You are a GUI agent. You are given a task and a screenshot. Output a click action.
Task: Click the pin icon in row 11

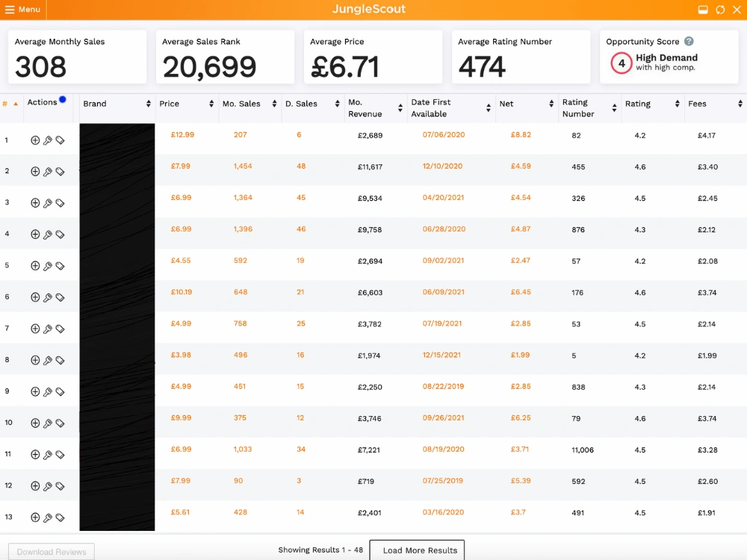click(x=48, y=454)
